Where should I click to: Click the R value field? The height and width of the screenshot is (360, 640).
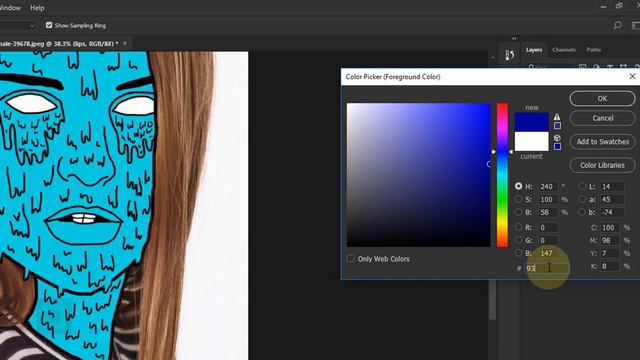tap(548, 227)
